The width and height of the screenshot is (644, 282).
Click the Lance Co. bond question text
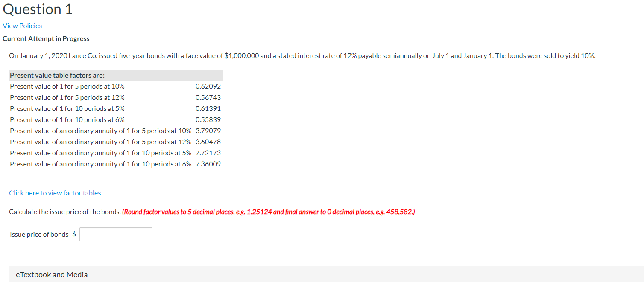(x=302, y=55)
